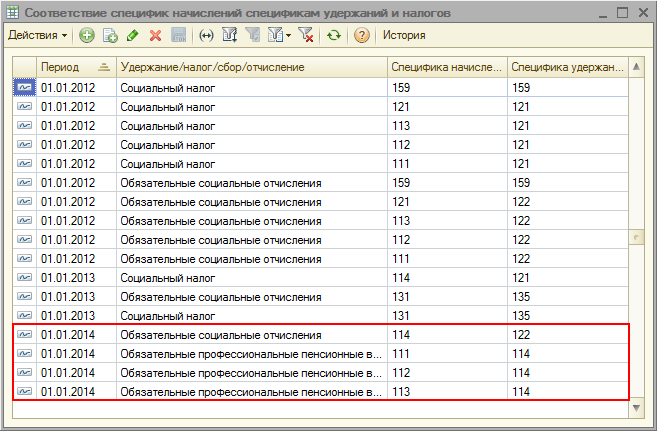This screenshot has height=431, width=657.
Task: Click the Удержание/налог/сбор/отчисление column header
Action: coord(252,67)
